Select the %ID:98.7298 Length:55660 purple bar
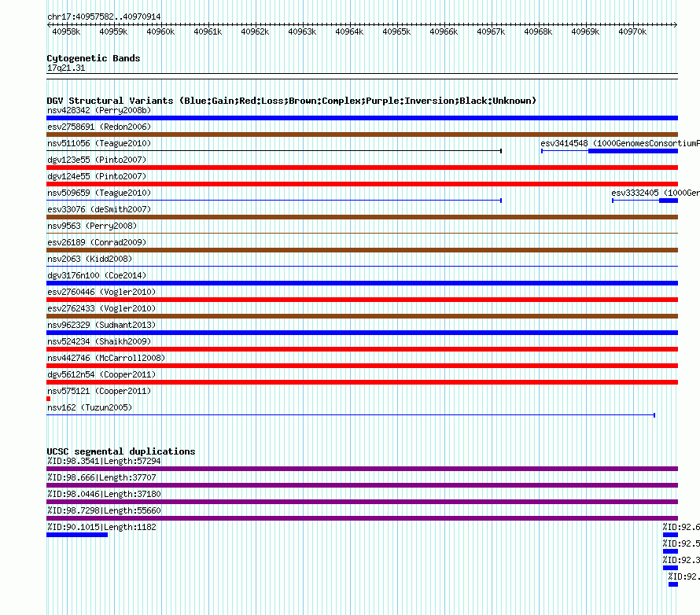The height and width of the screenshot is (615, 700). coord(362,518)
